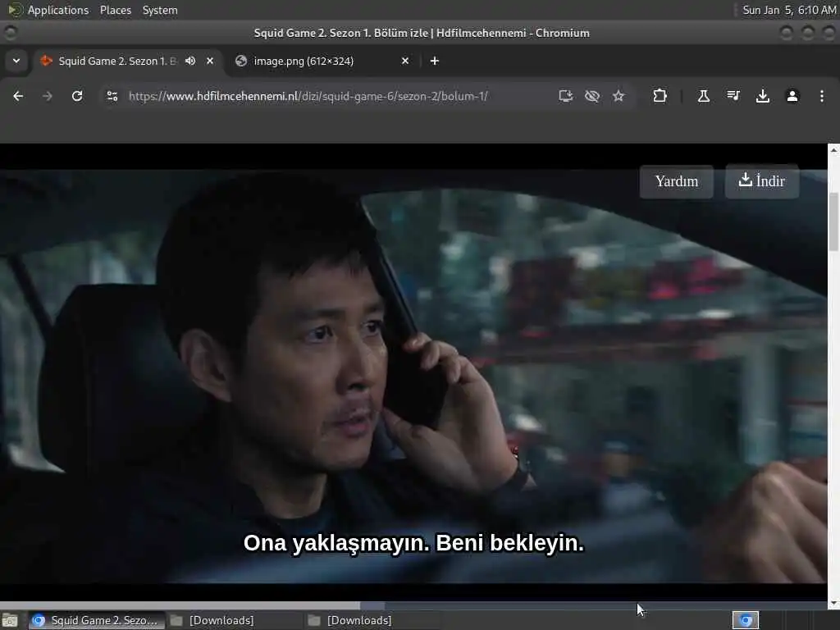This screenshot has width=840, height=630.
Task: Switch to Squid Game taskbar window
Action: pos(97,620)
